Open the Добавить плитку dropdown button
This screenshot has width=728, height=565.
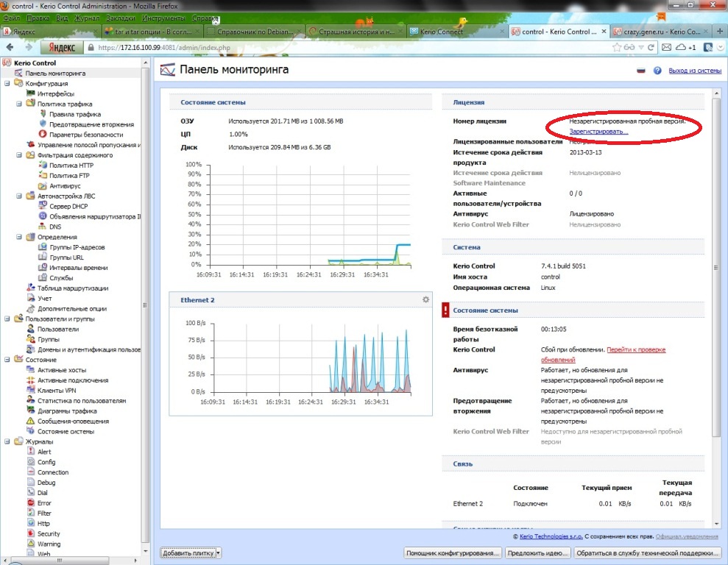tap(191, 552)
